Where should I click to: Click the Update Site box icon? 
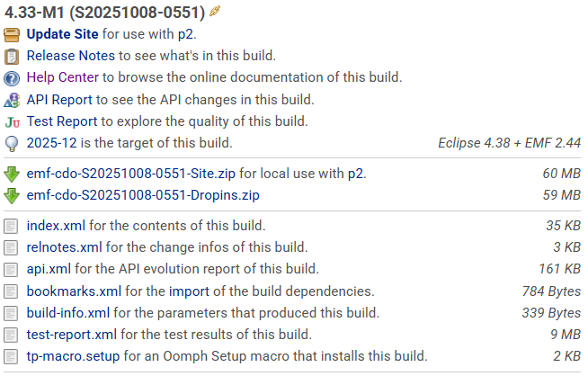click(12, 35)
